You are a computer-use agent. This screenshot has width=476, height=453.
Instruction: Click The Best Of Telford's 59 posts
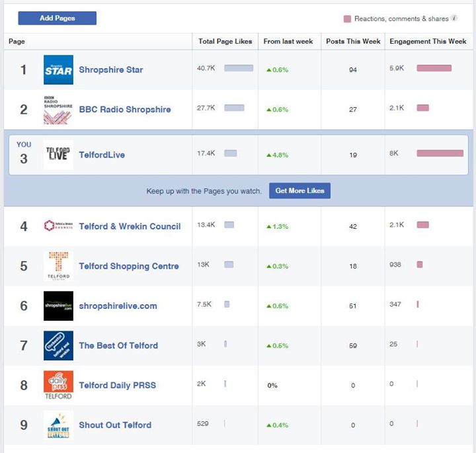(353, 346)
